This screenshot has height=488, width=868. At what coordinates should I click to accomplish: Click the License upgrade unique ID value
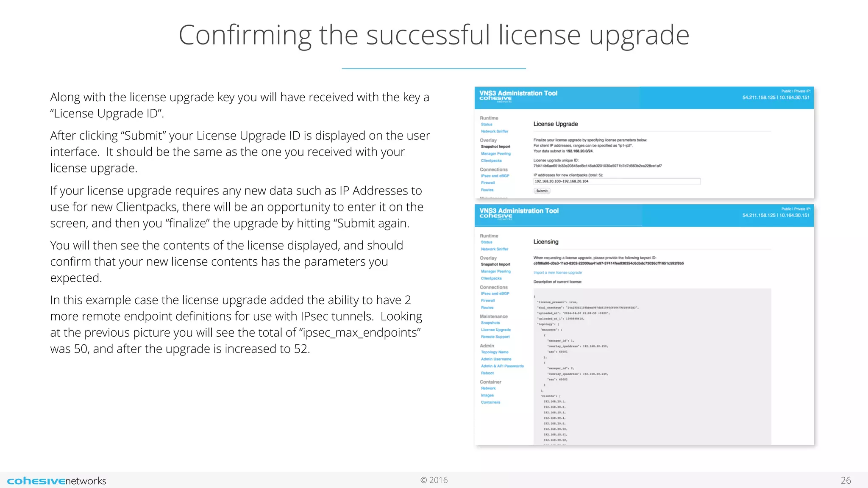(598, 166)
